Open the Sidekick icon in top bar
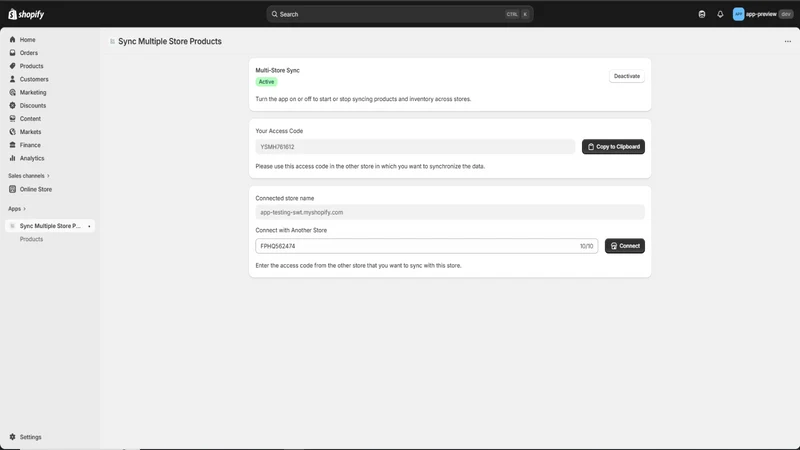The image size is (800, 450). tap(702, 14)
